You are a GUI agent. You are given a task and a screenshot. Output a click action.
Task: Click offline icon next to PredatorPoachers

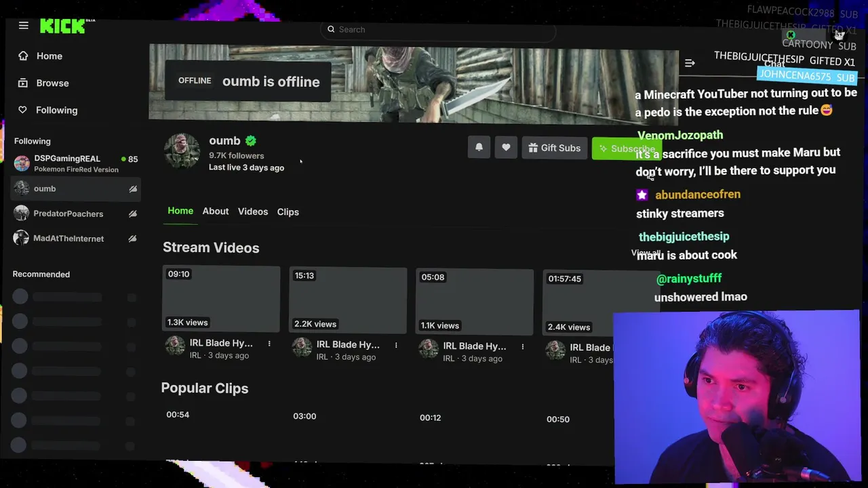133,213
